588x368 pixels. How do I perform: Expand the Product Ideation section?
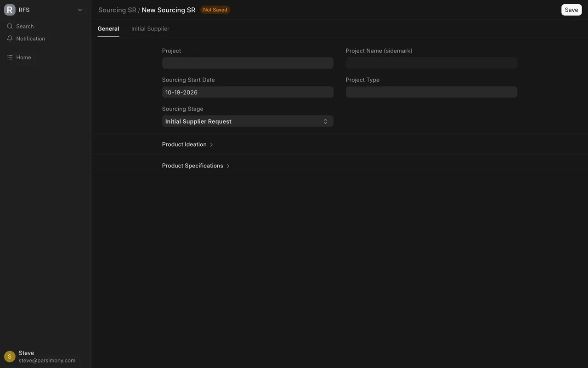click(188, 144)
